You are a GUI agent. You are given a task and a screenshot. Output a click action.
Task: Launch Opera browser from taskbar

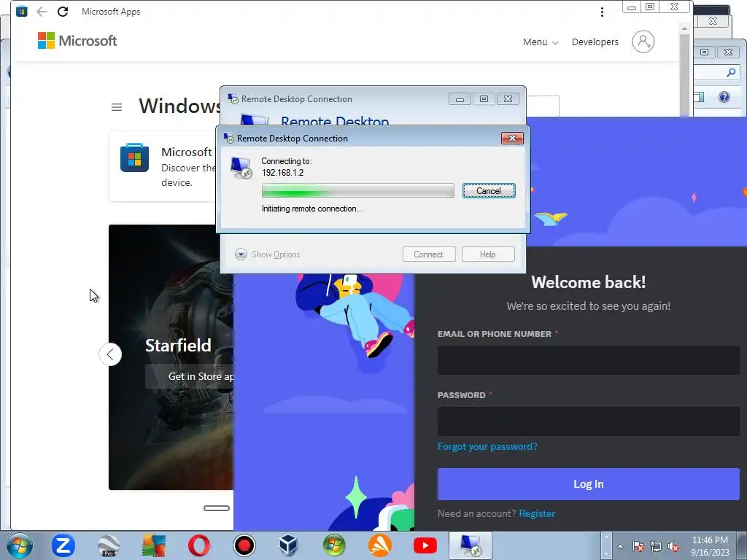[x=199, y=545]
